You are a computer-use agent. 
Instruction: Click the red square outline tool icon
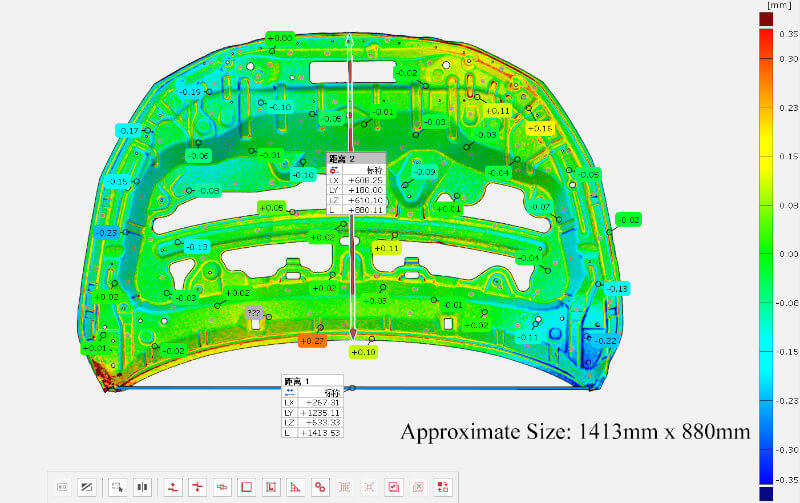[x=246, y=487]
